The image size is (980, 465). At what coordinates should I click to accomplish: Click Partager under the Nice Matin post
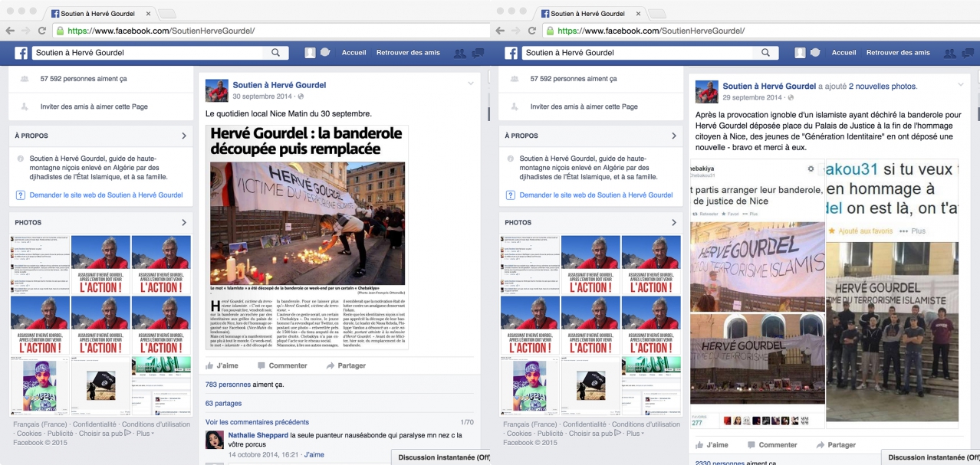click(x=346, y=365)
